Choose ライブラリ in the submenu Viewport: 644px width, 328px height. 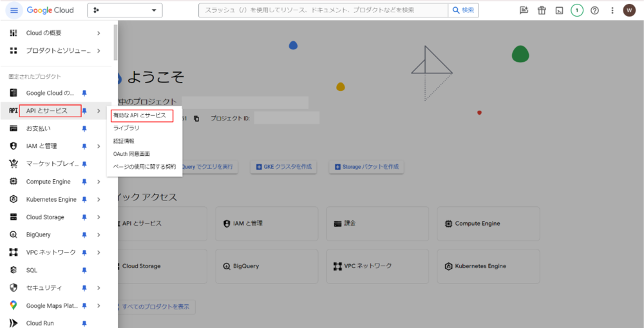126,128
